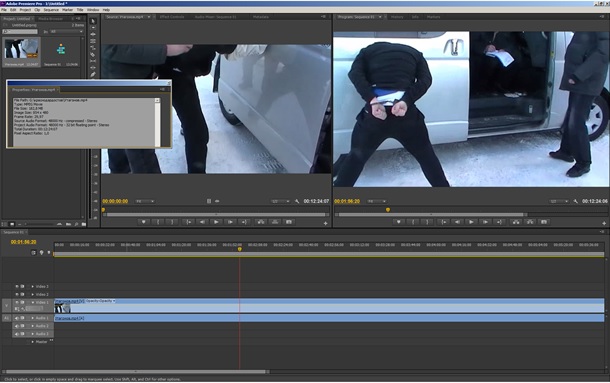Toggle Snap in the timeline
The height and width of the screenshot is (383, 610).
click(33, 253)
